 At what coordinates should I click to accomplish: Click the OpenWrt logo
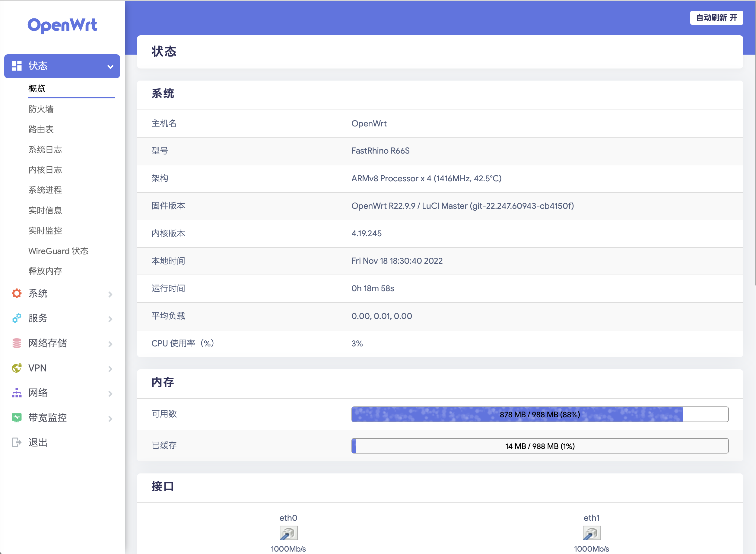pos(62,25)
